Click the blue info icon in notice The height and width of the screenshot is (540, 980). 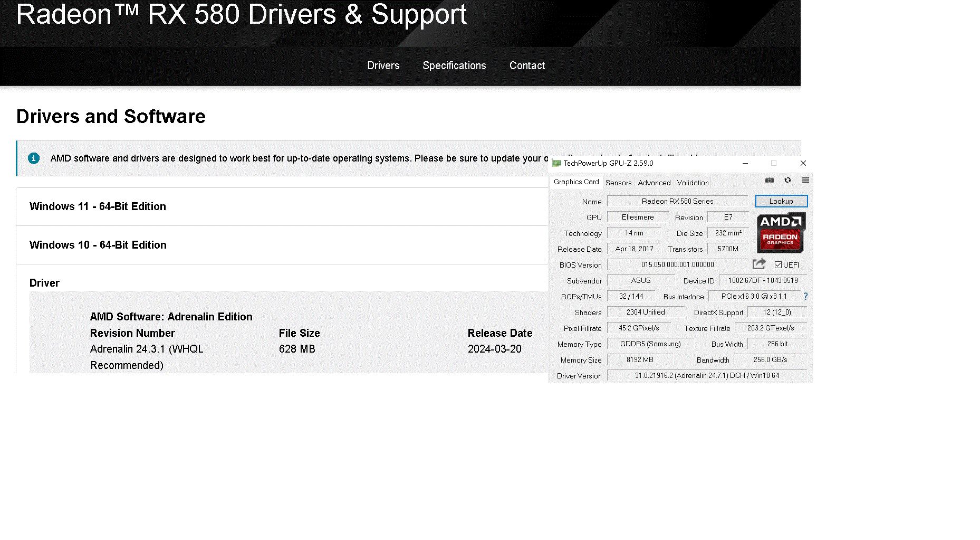[34, 158]
